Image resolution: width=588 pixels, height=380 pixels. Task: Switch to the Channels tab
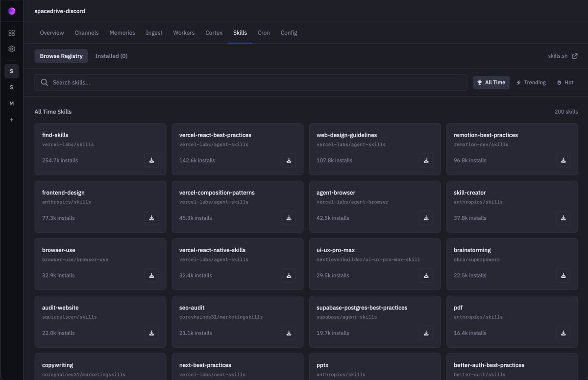click(87, 33)
